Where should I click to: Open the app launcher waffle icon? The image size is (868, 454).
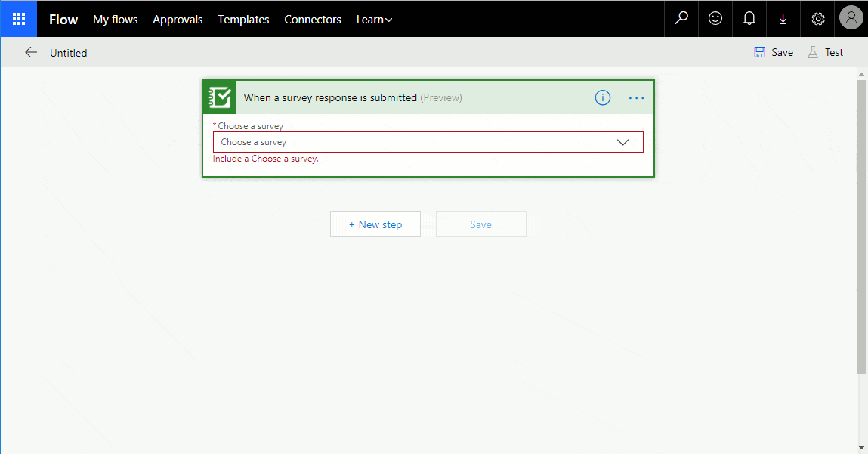click(19, 19)
